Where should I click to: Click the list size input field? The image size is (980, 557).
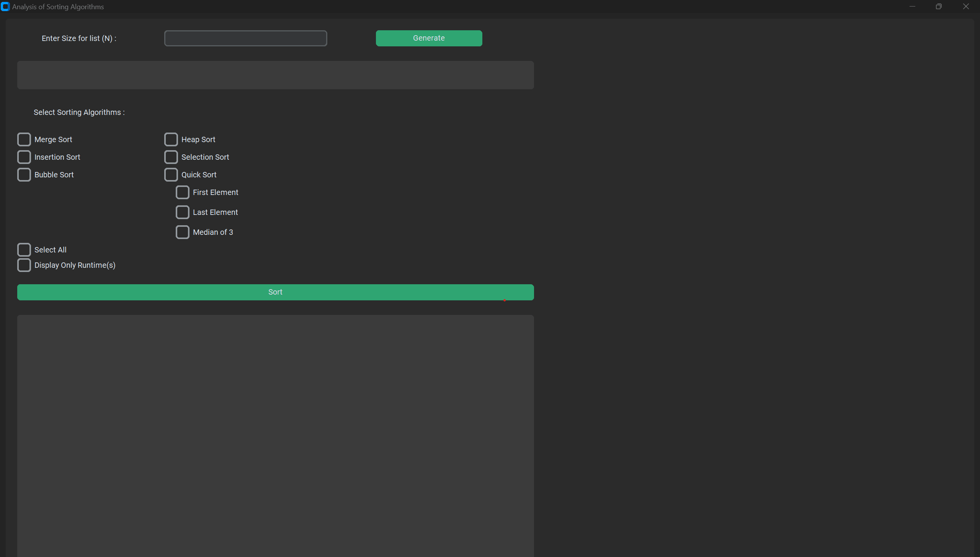pos(245,38)
